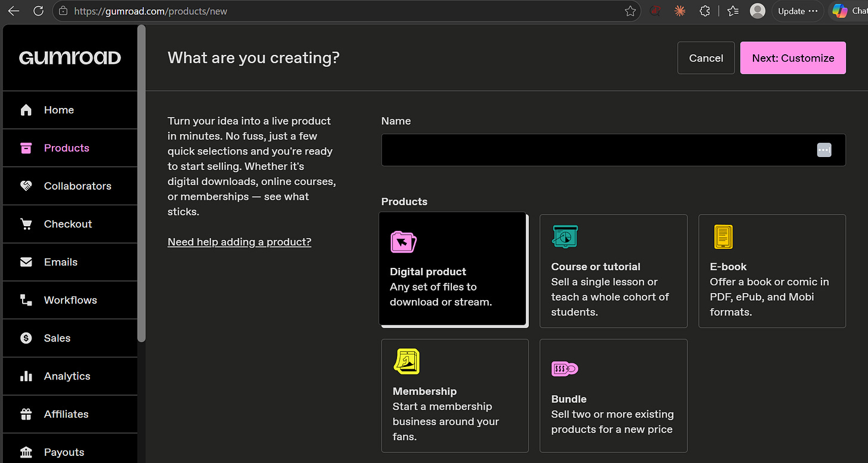Open the red bar-chart extension icon

pyautogui.click(x=656, y=11)
